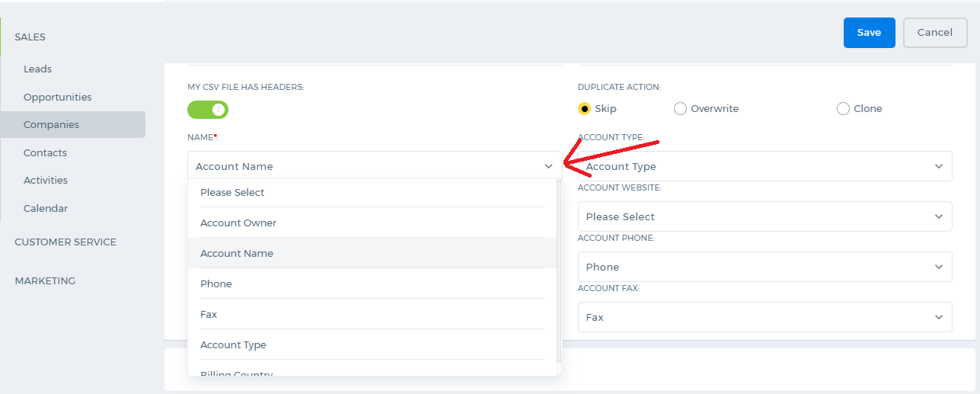Screen dimensions: 980x394
Task: Expand the Customer Service section
Action: tap(65, 242)
